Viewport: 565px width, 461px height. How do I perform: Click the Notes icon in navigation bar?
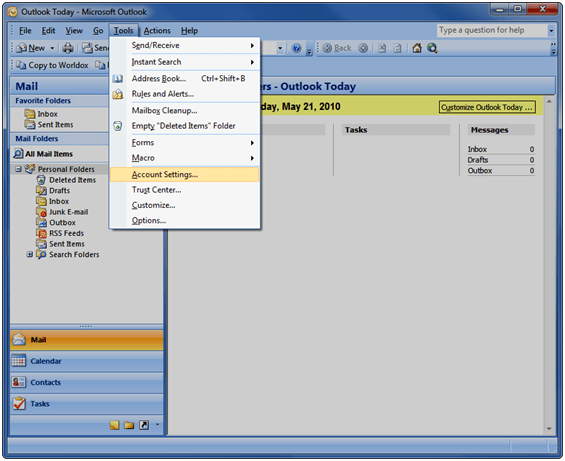[x=115, y=425]
